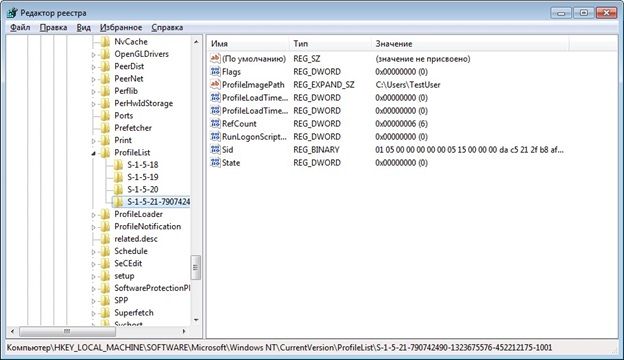Image resolution: width=624 pixels, height=360 pixels.
Task: Click the registry path in the status bar
Action: click(279, 348)
